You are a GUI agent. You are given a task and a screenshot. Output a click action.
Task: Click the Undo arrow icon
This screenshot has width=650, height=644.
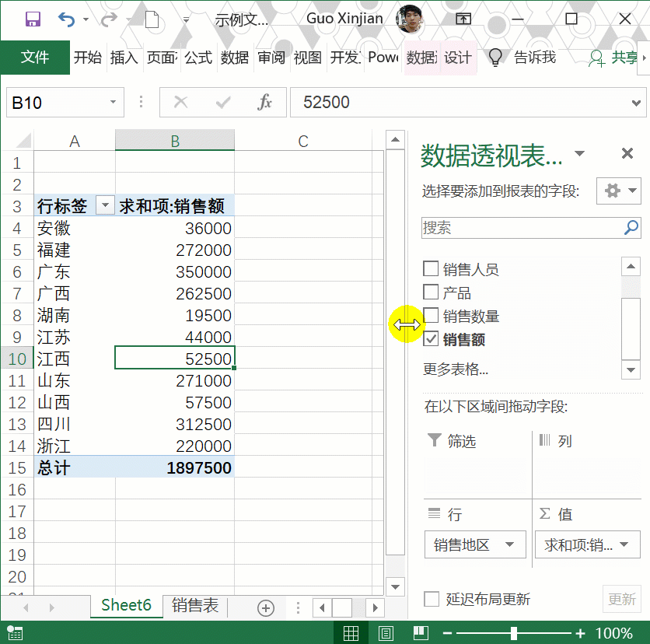67,19
